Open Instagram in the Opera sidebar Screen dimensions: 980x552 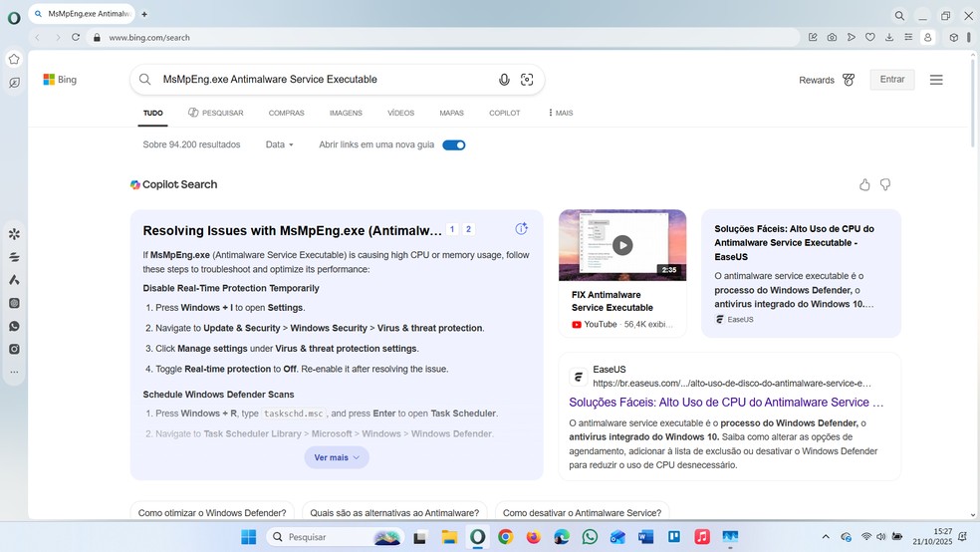(x=14, y=350)
